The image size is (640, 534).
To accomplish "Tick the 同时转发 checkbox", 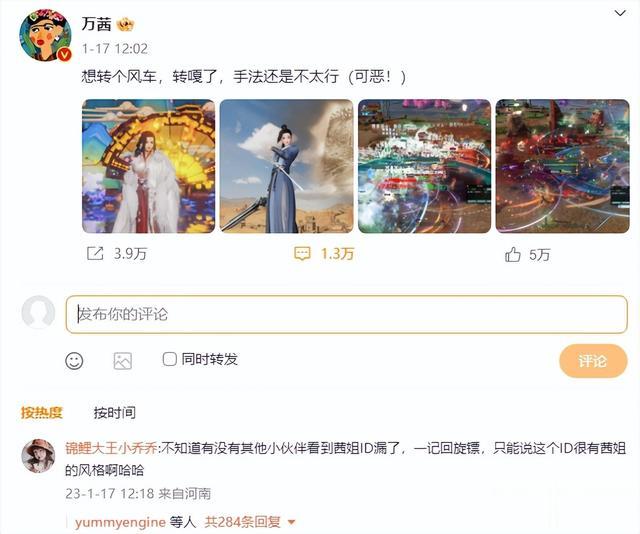I will tap(169, 359).
